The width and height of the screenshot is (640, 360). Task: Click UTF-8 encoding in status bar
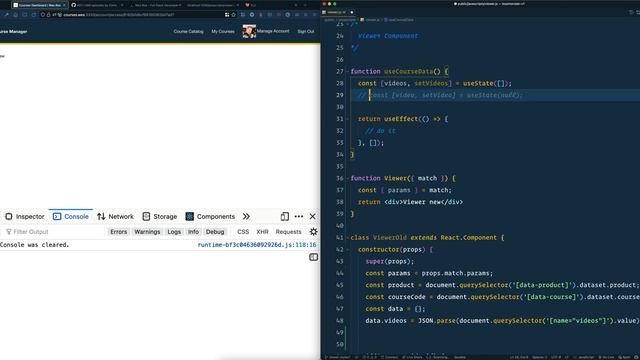click(556, 357)
